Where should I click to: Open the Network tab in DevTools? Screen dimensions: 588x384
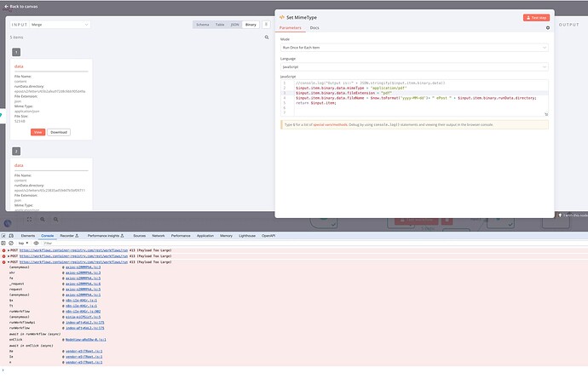(158, 234)
